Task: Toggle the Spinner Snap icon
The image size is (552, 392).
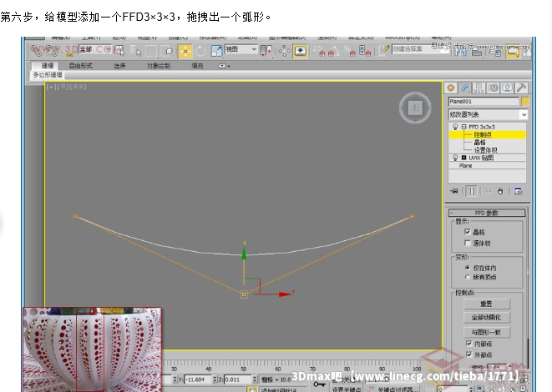Action: click(364, 52)
